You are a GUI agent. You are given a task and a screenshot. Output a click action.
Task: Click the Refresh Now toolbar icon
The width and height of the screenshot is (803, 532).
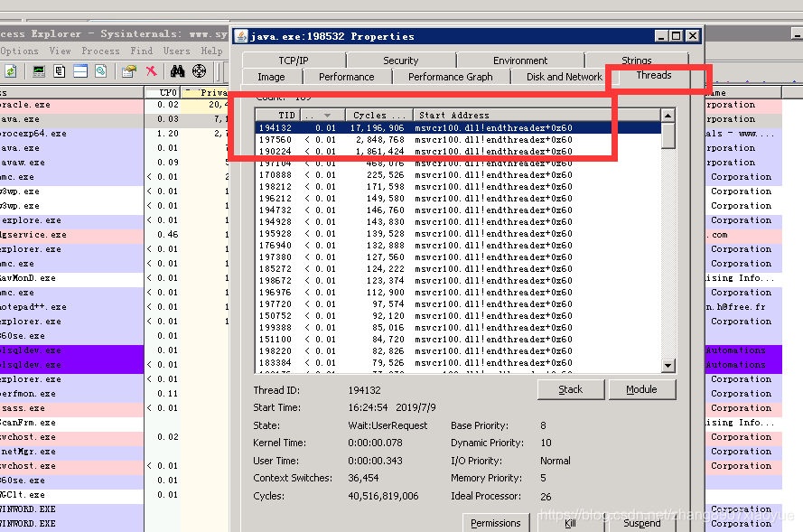pyautogui.click(x=10, y=71)
